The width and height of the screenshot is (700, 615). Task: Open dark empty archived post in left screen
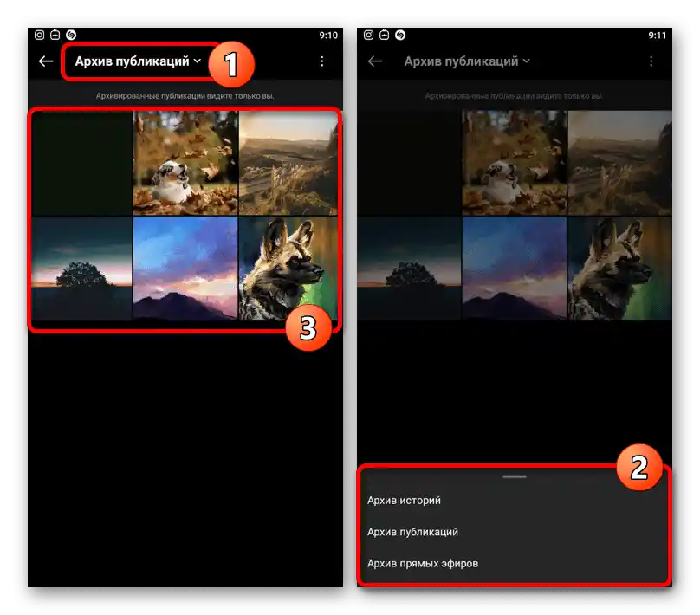81,163
